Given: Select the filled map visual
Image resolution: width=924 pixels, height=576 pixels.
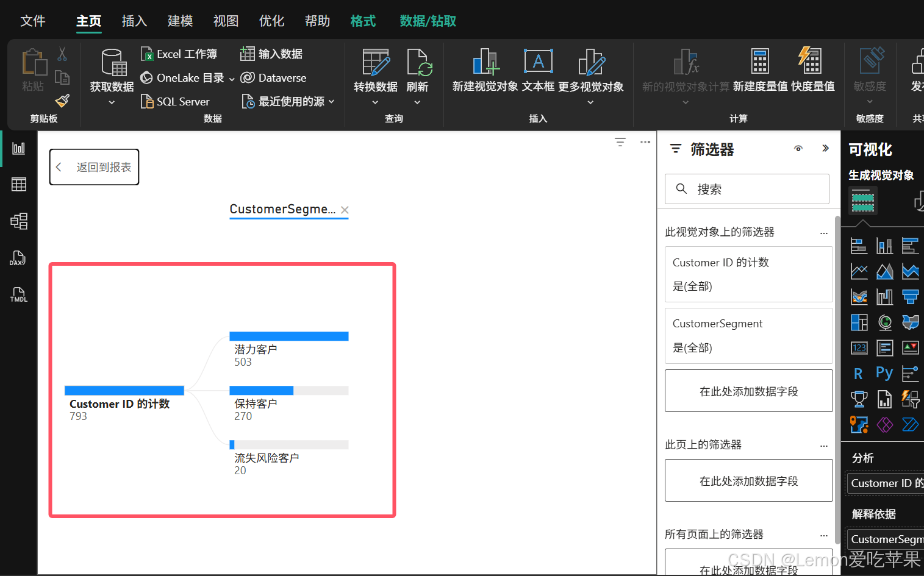Looking at the screenshot, I should tap(910, 322).
